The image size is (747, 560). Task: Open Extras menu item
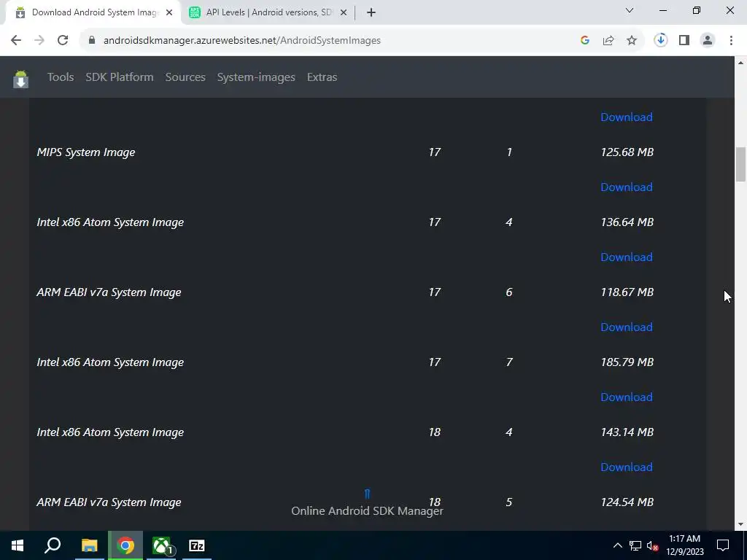tap(322, 77)
